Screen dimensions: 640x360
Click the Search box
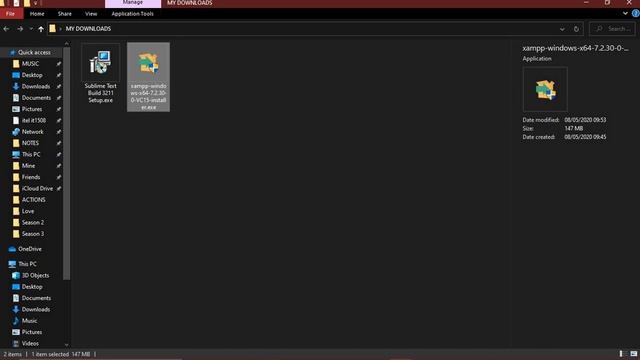(x=612, y=29)
